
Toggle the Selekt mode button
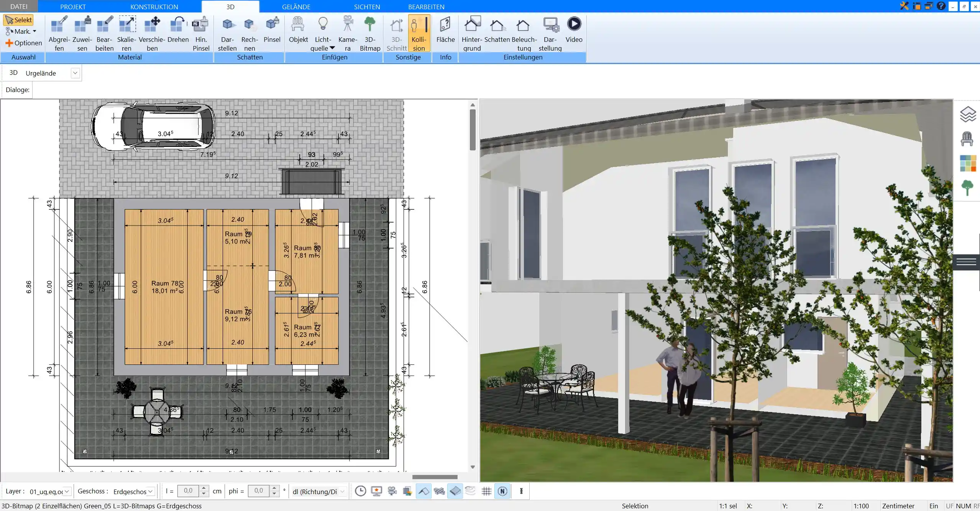pyautogui.click(x=18, y=20)
